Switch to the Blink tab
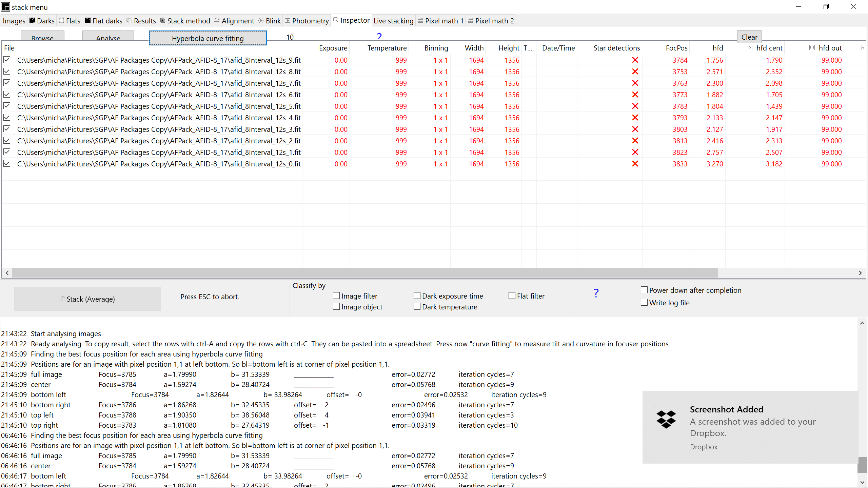 click(270, 21)
